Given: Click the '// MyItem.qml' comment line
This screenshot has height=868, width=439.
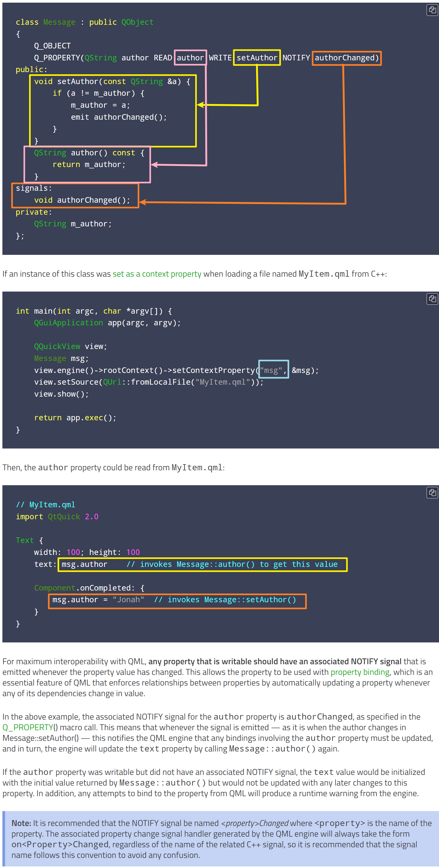Looking at the screenshot, I should tap(46, 505).
